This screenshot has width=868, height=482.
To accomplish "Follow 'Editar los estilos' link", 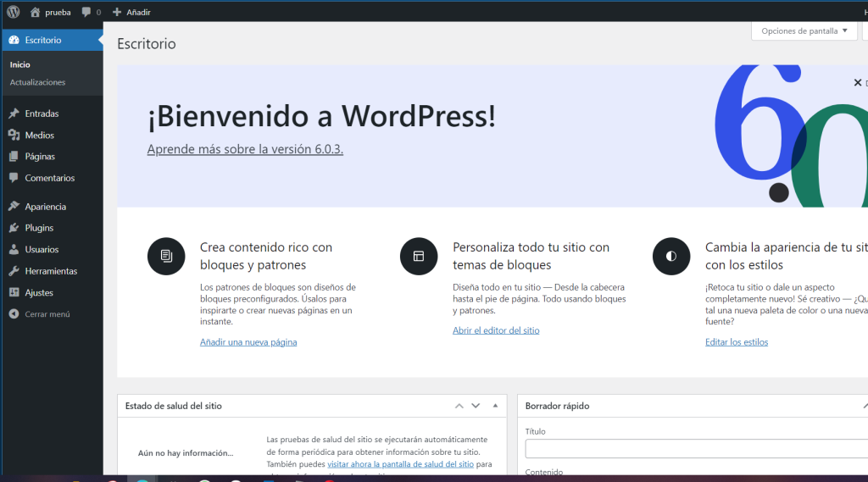I will [737, 342].
